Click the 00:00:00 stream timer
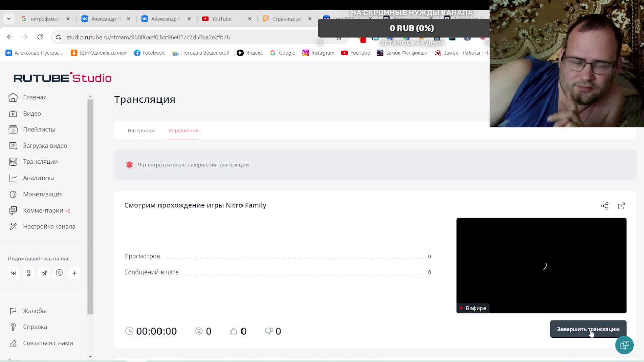This screenshot has height=362, width=644. pos(156,331)
